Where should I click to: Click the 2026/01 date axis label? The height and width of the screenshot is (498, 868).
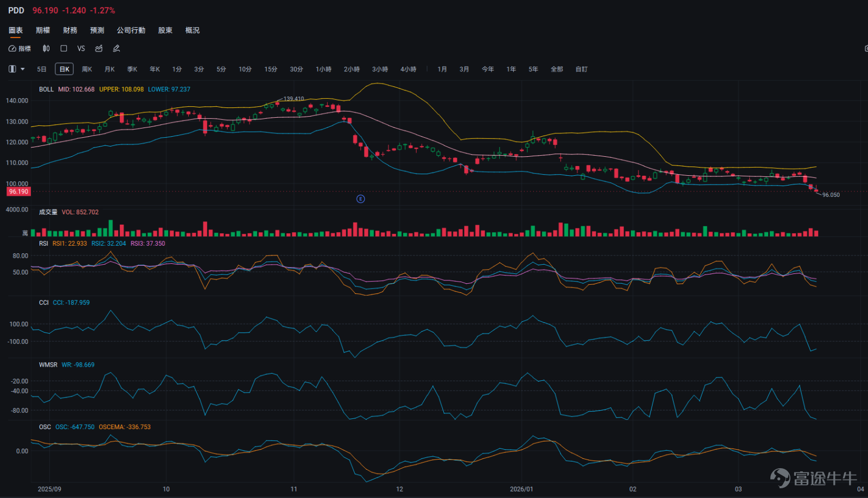[521, 489]
